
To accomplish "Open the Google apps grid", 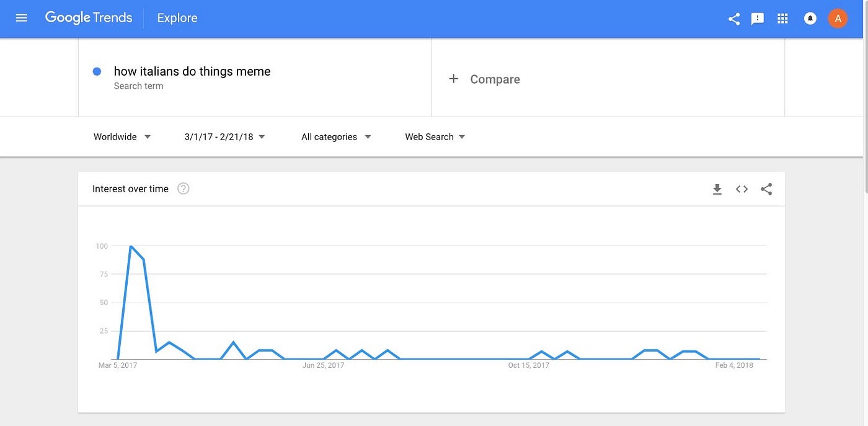I will (782, 19).
